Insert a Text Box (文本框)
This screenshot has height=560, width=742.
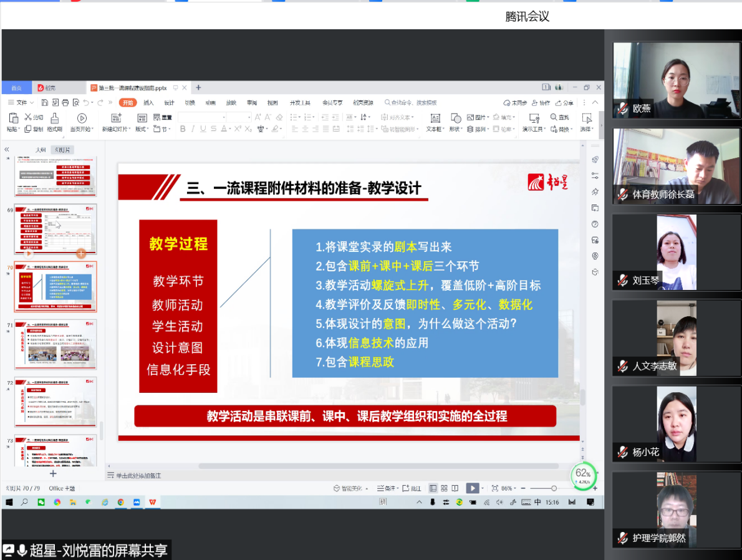tap(435, 118)
